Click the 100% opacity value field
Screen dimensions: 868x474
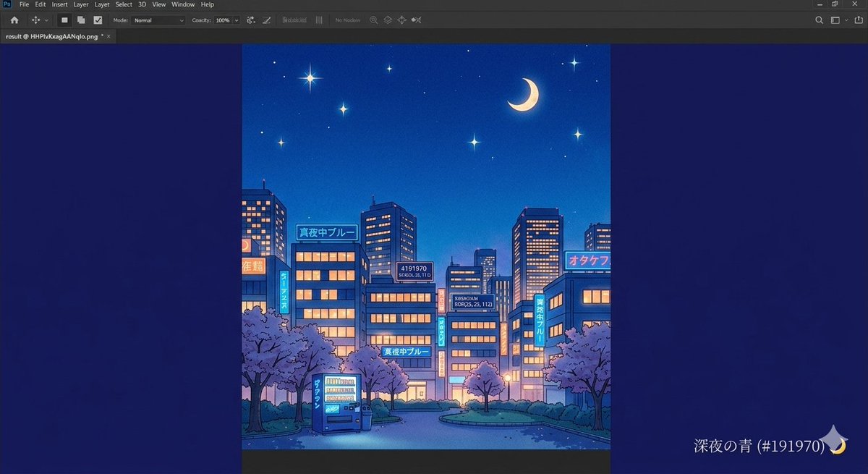coord(222,20)
